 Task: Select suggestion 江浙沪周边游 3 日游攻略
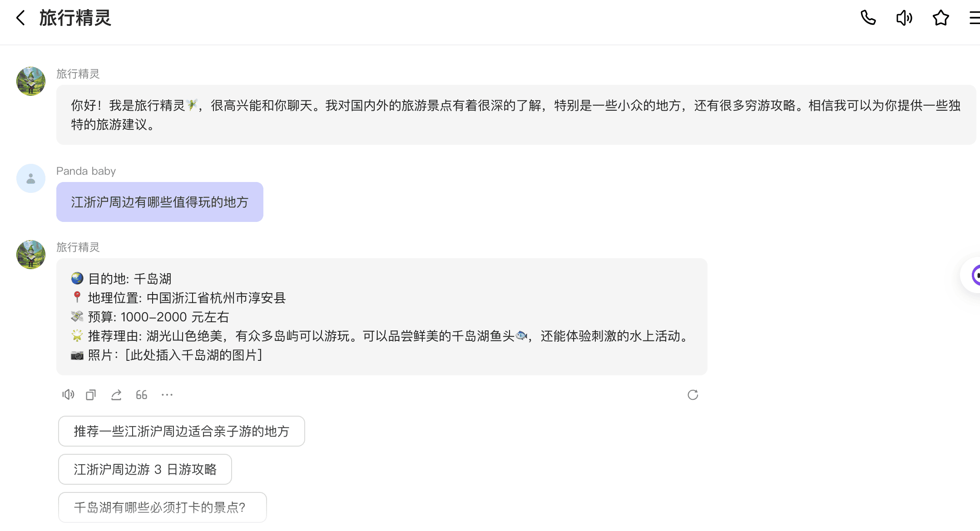coord(145,469)
